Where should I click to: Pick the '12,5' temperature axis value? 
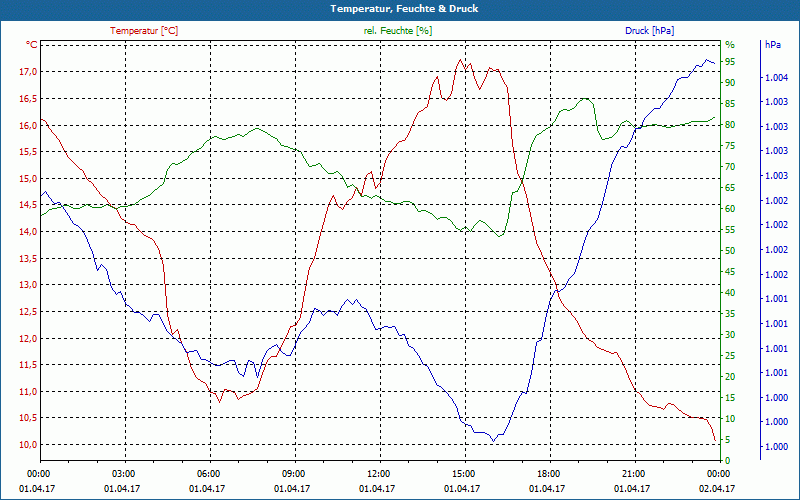[29, 312]
